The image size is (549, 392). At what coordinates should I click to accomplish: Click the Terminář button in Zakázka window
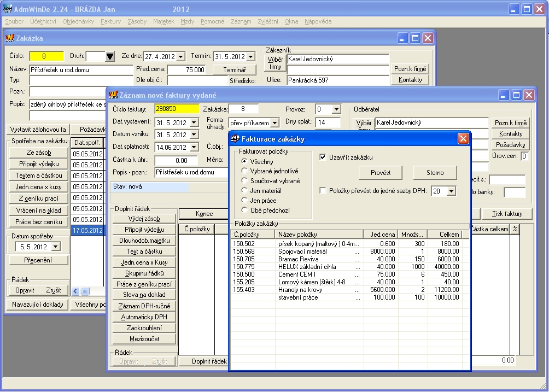pyautogui.click(x=235, y=69)
